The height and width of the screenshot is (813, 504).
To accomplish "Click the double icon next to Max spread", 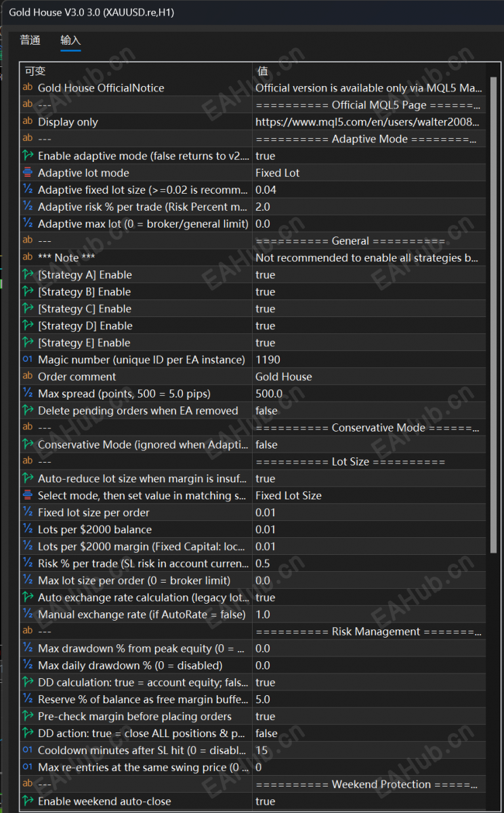I will click(28, 394).
